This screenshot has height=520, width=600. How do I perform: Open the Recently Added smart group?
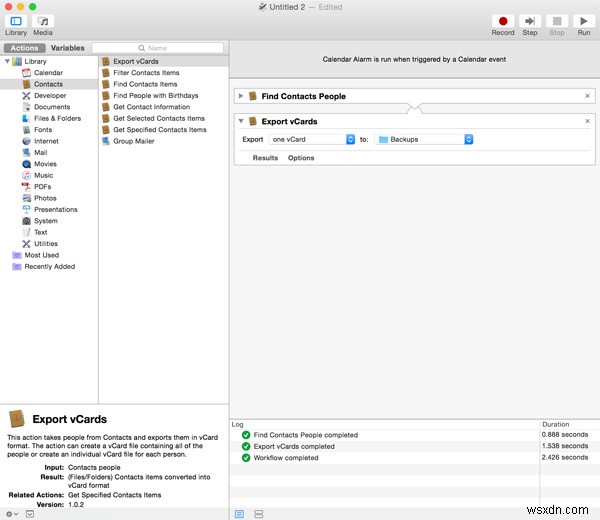pos(50,267)
